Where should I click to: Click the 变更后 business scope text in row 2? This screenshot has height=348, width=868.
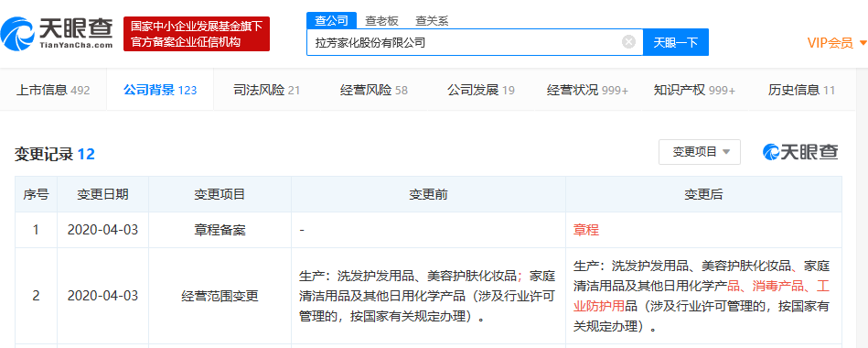coord(702,297)
